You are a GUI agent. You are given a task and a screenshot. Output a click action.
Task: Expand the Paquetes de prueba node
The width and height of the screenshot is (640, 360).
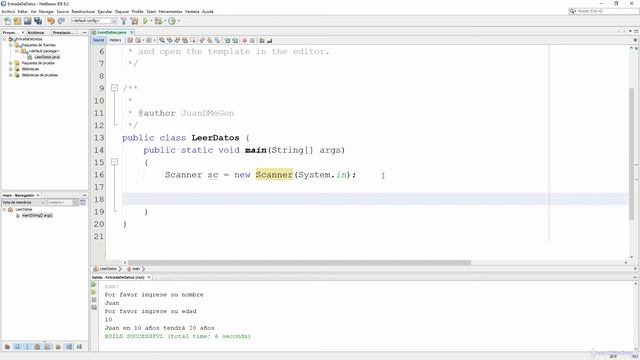coord(11,63)
